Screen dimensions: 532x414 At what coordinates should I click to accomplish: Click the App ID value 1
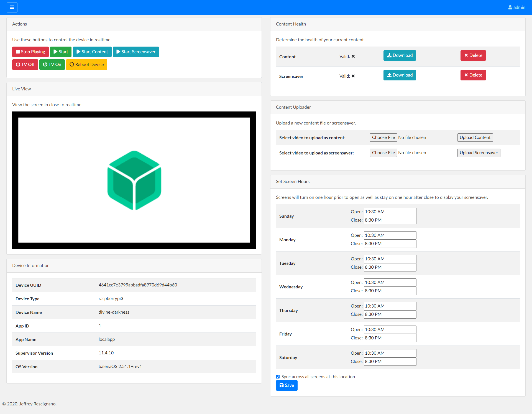100,326
